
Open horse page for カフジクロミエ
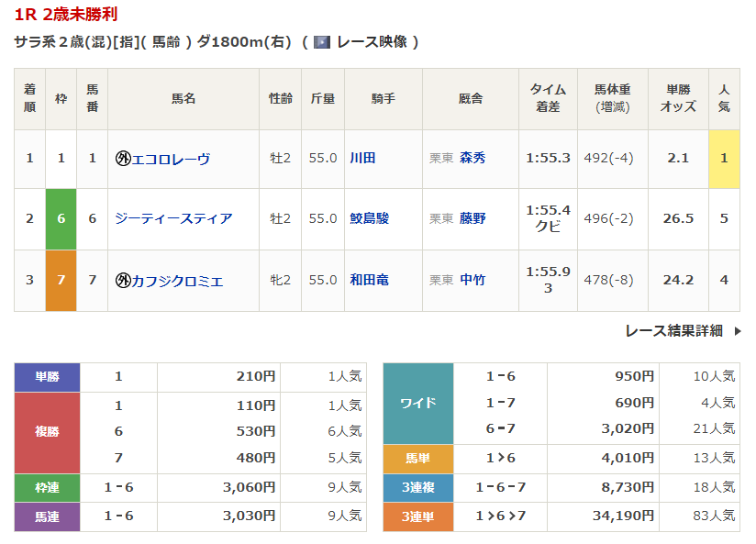177,281
